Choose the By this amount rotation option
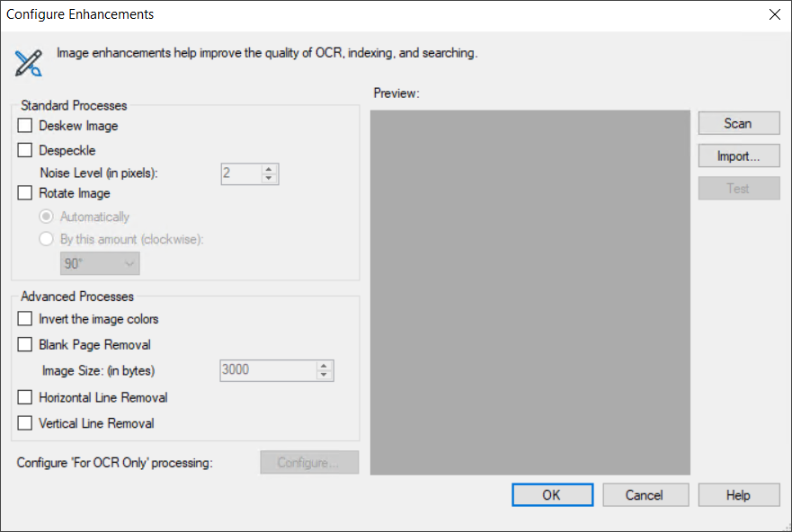The image size is (792, 532). pyautogui.click(x=46, y=239)
